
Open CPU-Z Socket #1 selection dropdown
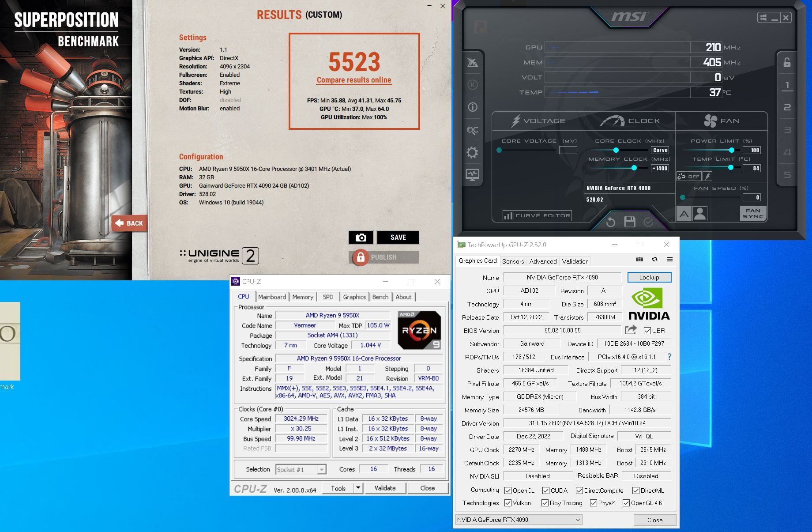coord(301,470)
